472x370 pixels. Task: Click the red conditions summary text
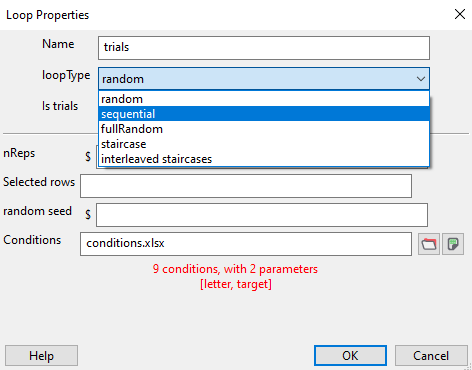235,276
